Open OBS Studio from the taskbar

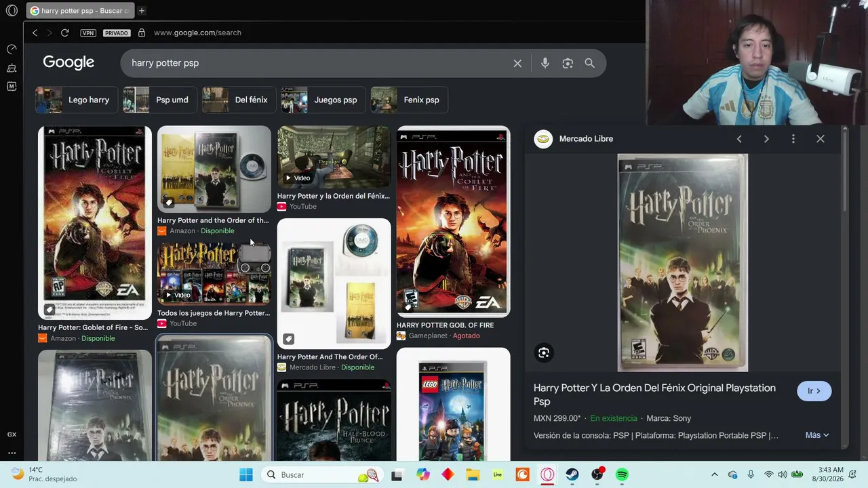coord(597,474)
